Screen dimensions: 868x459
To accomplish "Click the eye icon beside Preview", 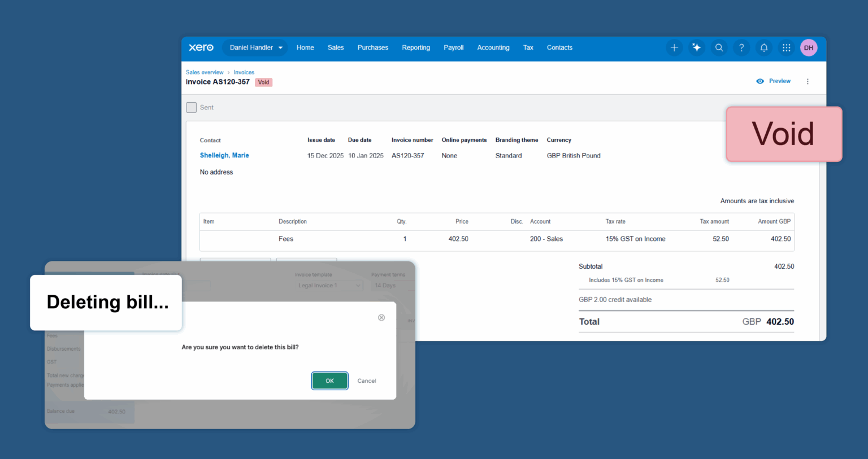I will pos(760,81).
